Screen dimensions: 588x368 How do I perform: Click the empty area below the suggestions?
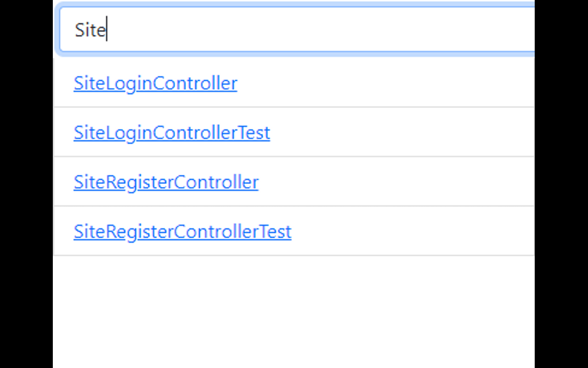pos(294,308)
